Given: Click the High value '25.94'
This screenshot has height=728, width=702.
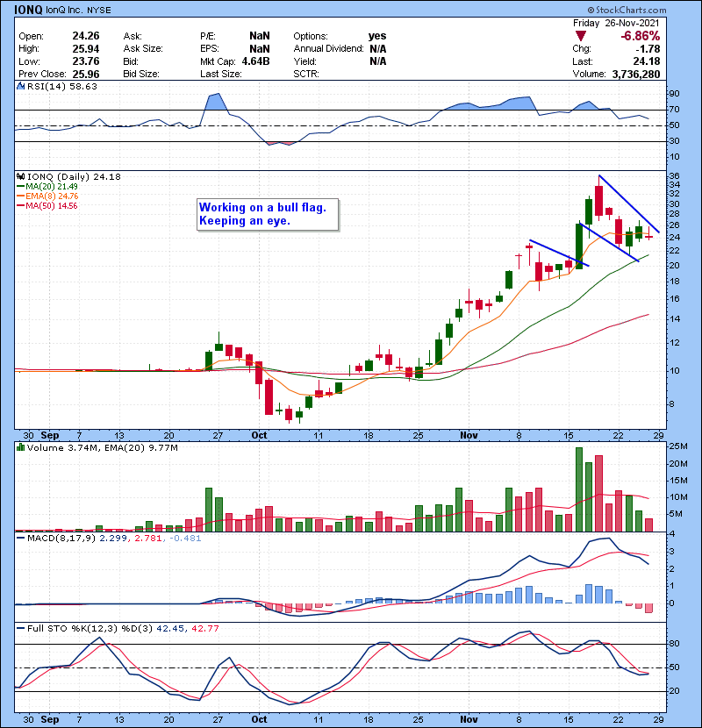Looking at the screenshot, I should (86, 49).
